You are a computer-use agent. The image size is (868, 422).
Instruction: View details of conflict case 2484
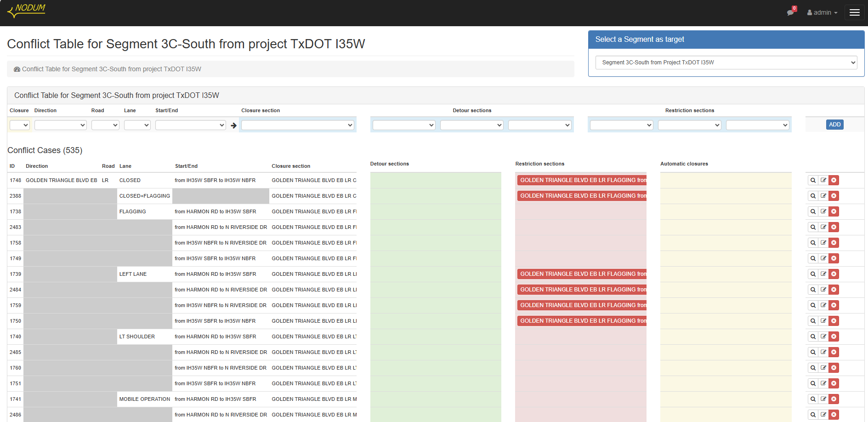coord(813,290)
